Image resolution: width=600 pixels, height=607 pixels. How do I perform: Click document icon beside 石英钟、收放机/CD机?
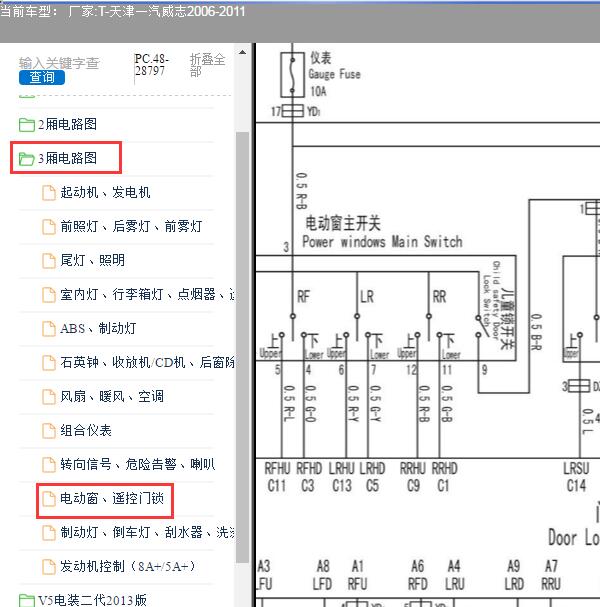pos(49,363)
